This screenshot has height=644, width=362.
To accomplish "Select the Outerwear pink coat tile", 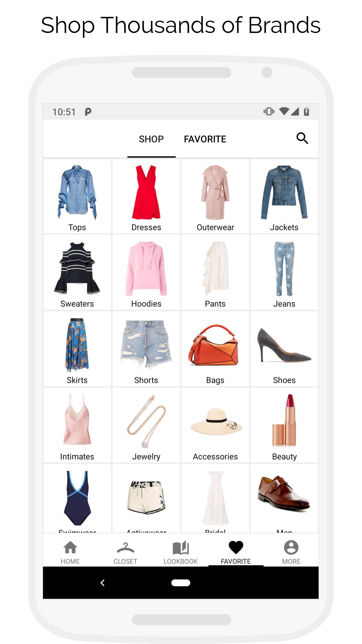I will [x=215, y=196].
